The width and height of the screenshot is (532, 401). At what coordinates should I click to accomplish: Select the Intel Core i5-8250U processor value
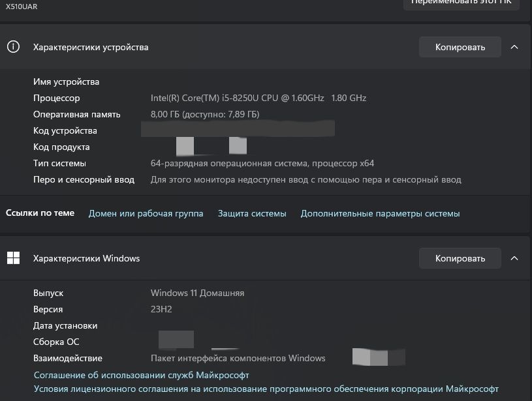(258, 98)
